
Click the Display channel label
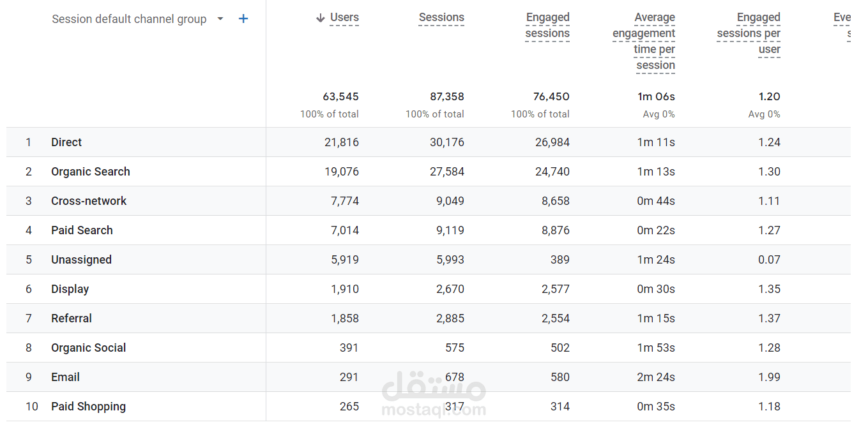pos(70,289)
